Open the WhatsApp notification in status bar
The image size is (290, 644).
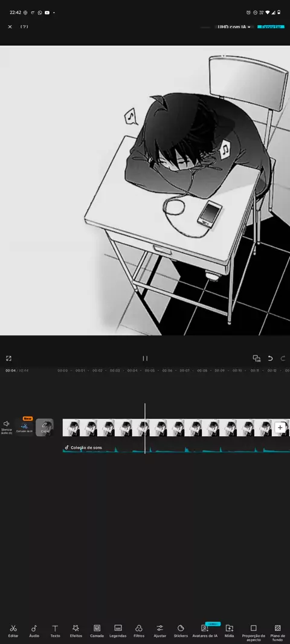click(x=40, y=13)
